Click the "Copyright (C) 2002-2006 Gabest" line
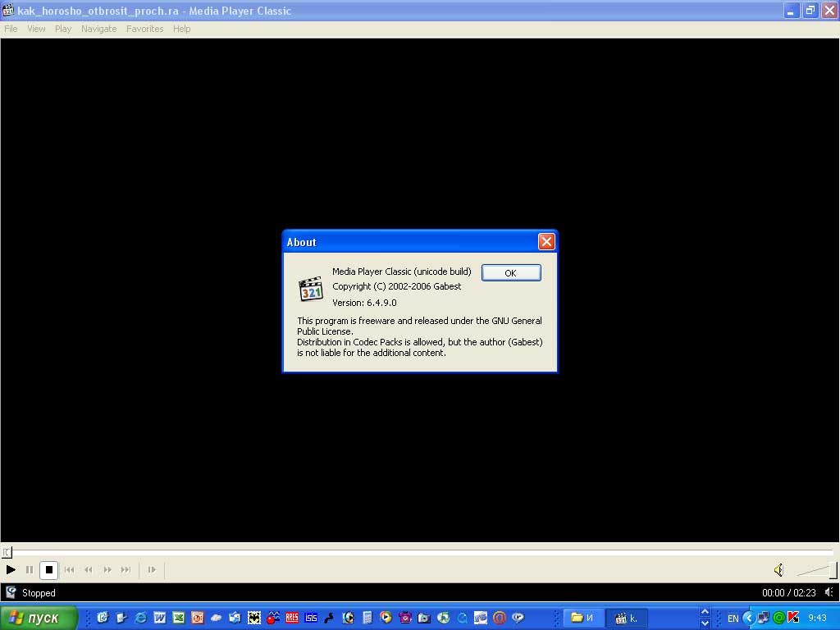Image resolution: width=840 pixels, height=630 pixels. (x=396, y=286)
